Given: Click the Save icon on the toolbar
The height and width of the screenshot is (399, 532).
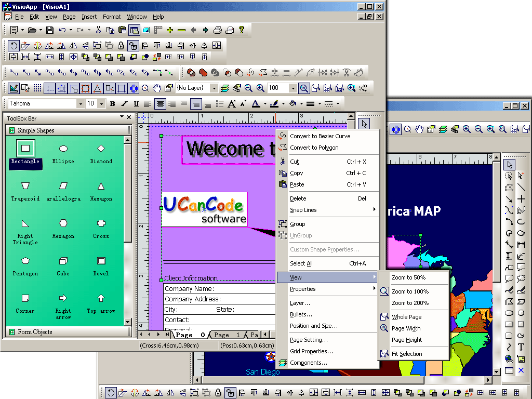Looking at the screenshot, I should pyautogui.click(x=49, y=30).
